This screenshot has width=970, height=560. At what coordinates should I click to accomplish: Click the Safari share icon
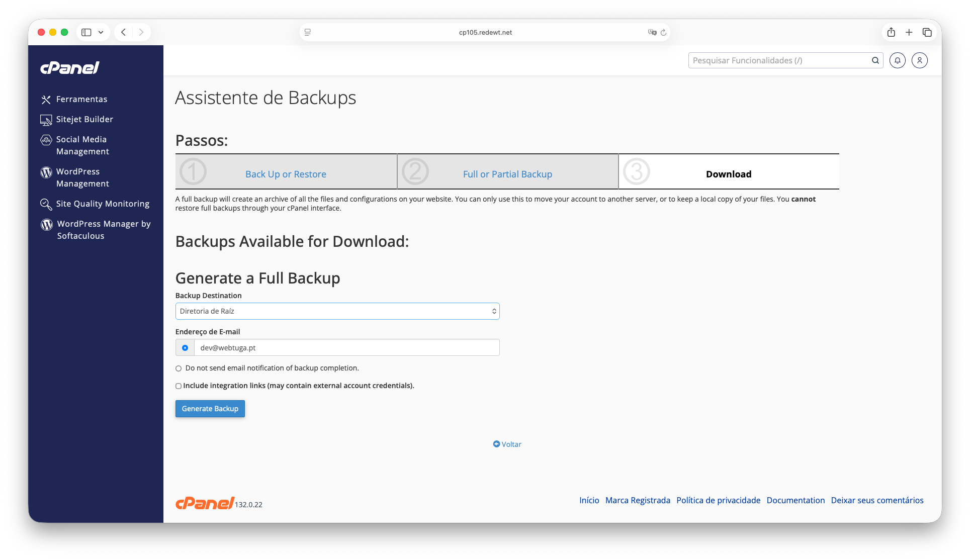pos(891,32)
